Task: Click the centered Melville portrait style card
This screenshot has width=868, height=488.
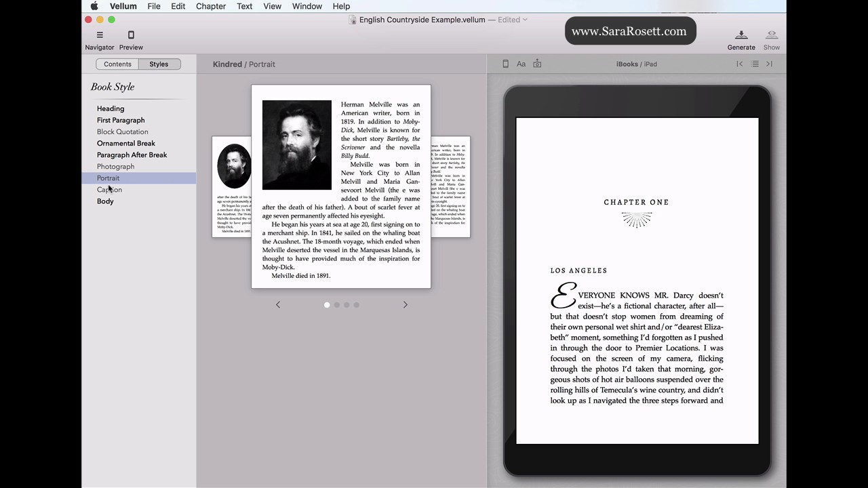Action: [x=341, y=186]
